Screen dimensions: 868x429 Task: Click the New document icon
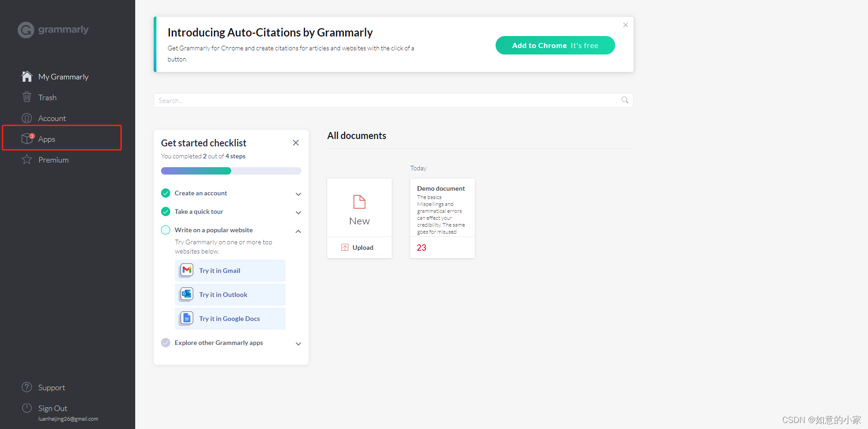click(359, 202)
